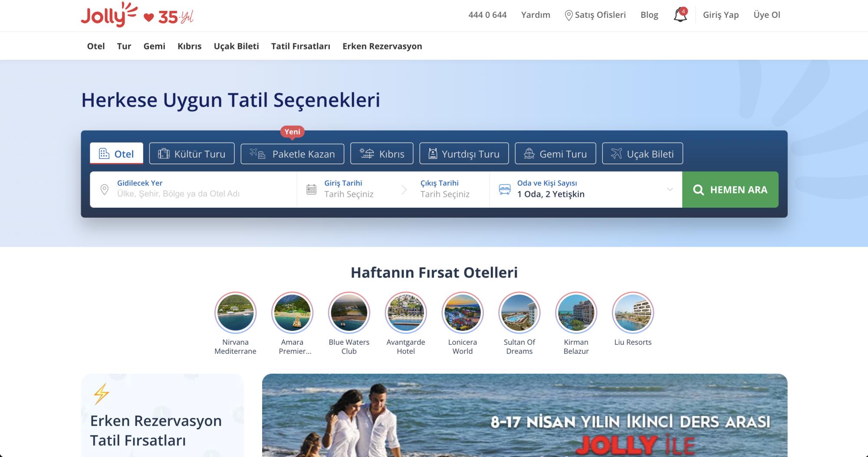The width and height of the screenshot is (868, 457).
Task: Open the Giriş Tarihi date picker
Action: [x=349, y=189]
